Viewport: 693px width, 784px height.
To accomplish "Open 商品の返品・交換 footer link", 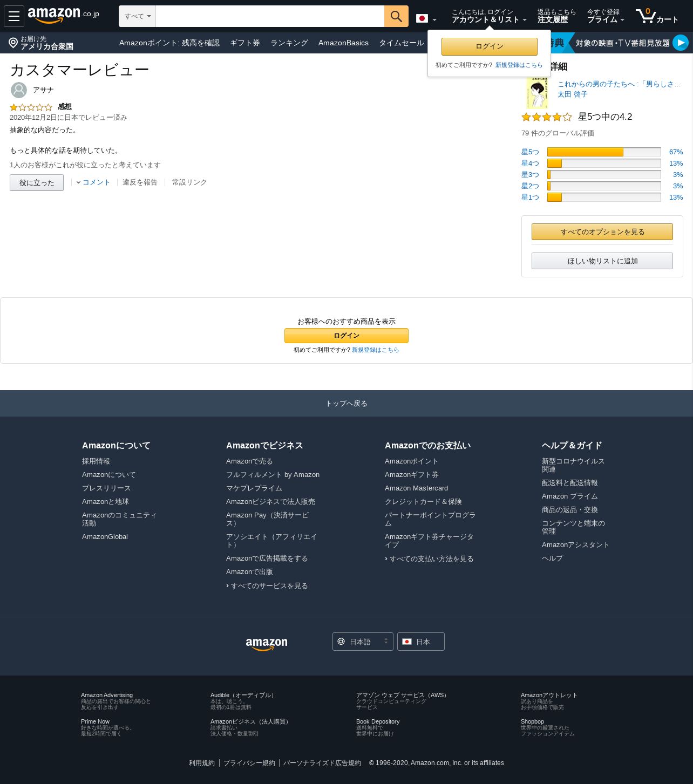I will point(570,510).
